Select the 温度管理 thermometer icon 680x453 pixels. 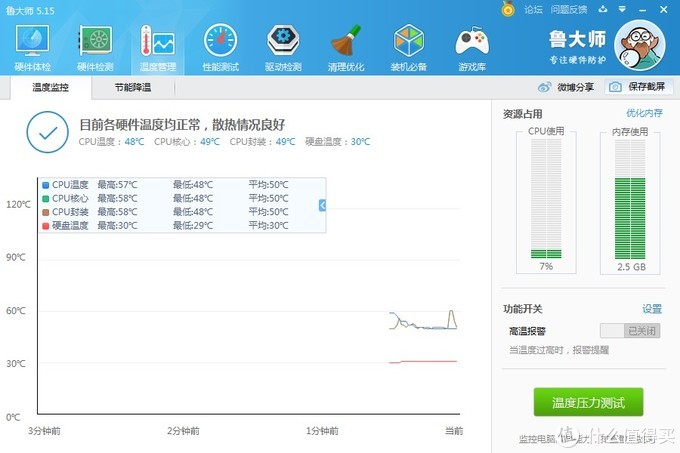click(x=157, y=40)
